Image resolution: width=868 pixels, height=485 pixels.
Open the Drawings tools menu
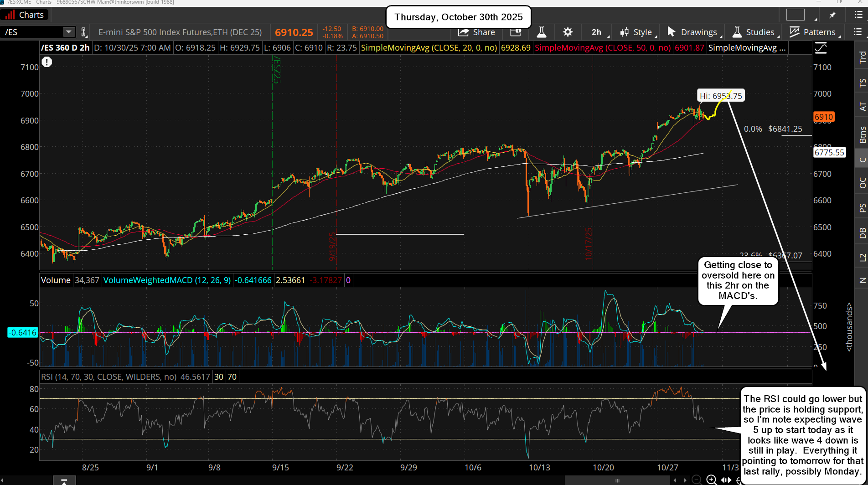point(692,32)
